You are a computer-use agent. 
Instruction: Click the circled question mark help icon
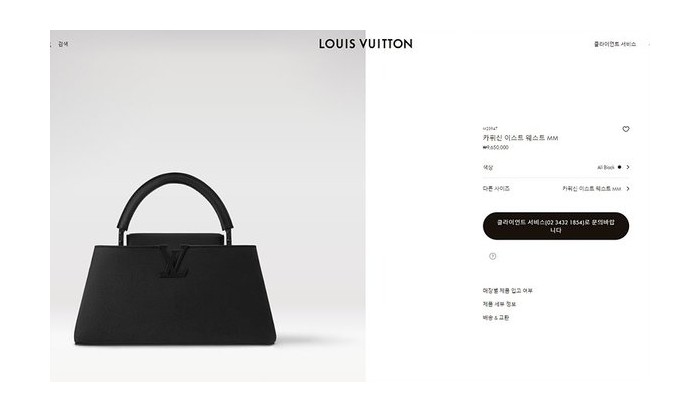click(492, 256)
